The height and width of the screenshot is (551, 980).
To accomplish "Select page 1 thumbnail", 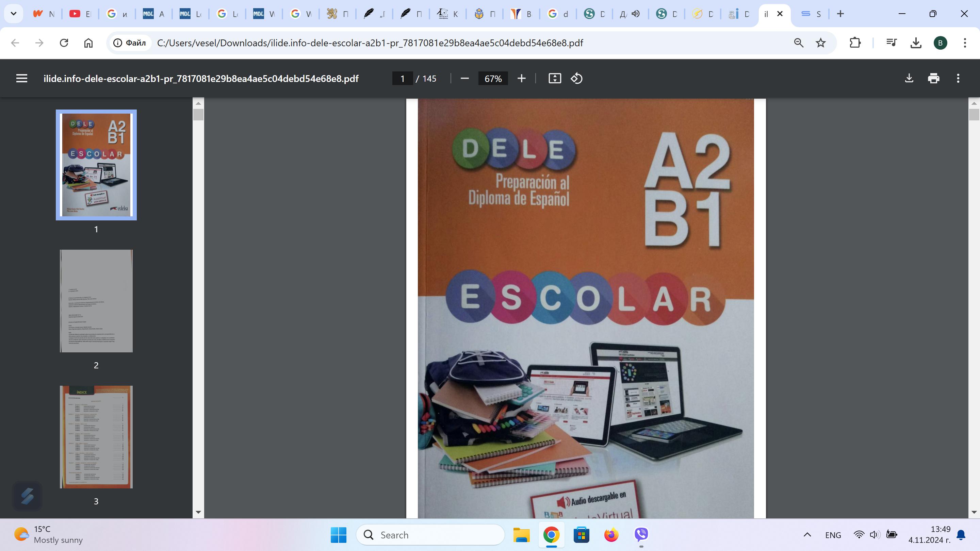I will (x=96, y=165).
